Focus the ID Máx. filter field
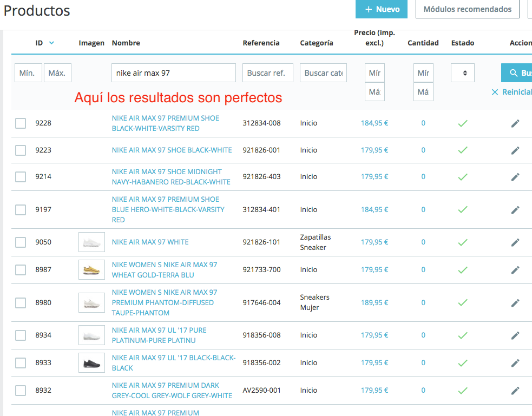The width and height of the screenshot is (532, 416). (58, 73)
